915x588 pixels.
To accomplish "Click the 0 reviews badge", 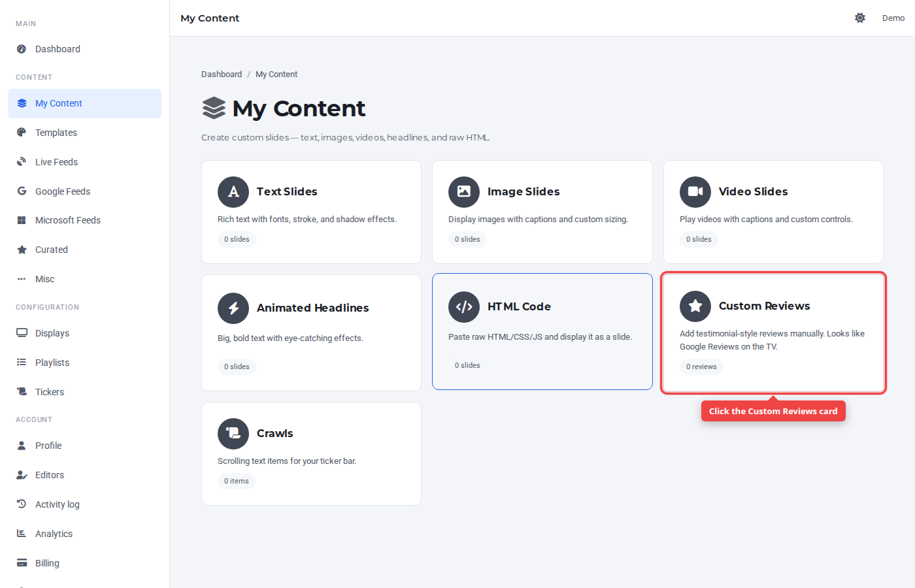I will [701, 367].
